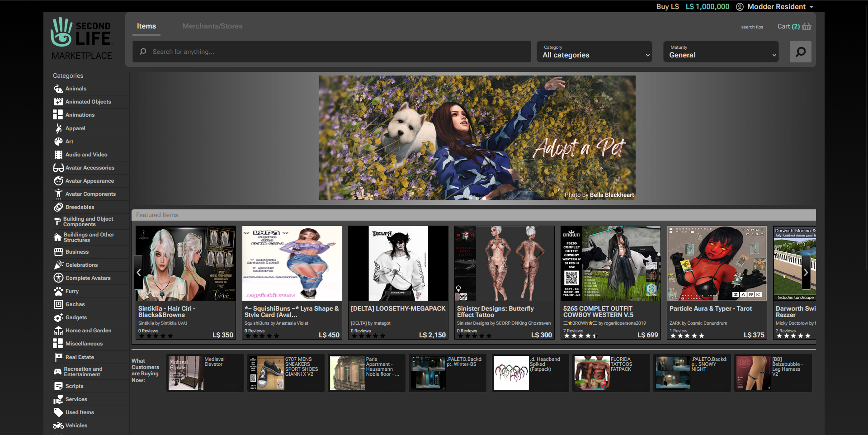Click the user profile icon next to Modder Resident
The height and width of the screenshot is (435, 868).
coord(740,7)
